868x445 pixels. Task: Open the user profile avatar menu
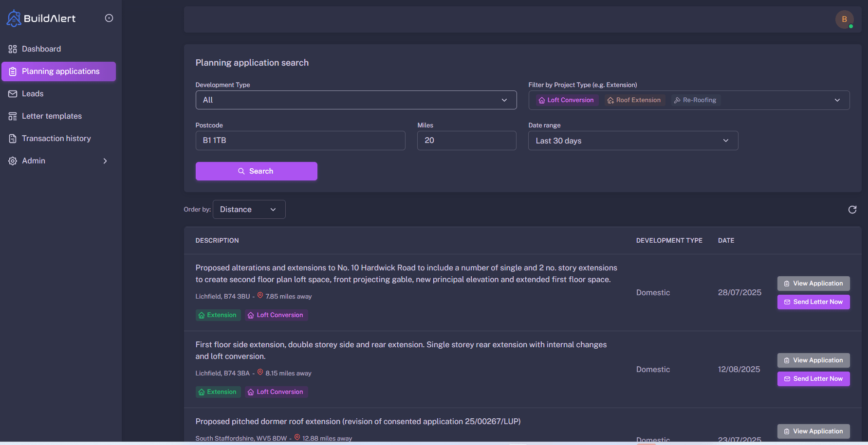[x=845, y=19]
